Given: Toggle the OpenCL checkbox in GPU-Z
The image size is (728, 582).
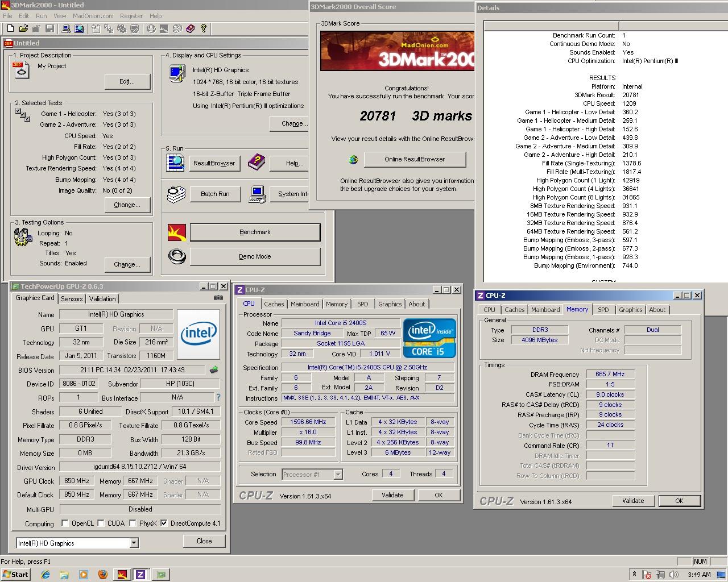Looking at the screenshot, I should pyautogui.click(x=65, y=523).
